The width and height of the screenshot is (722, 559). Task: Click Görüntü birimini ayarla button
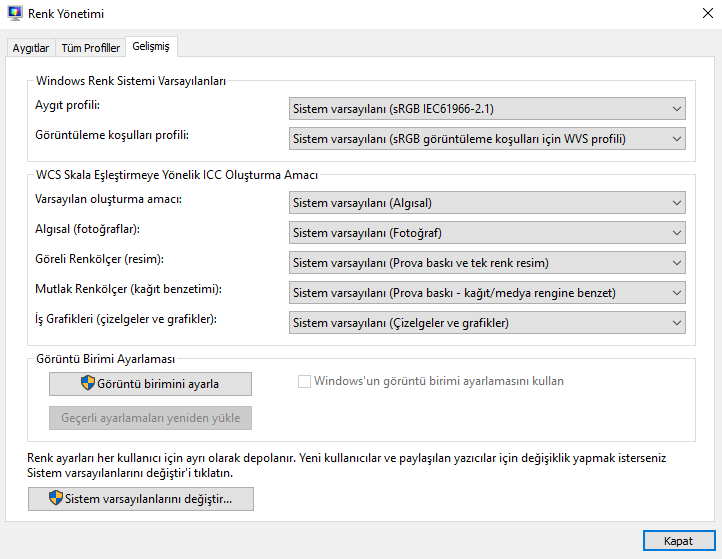pyautogui.click(x=151, y=384)
